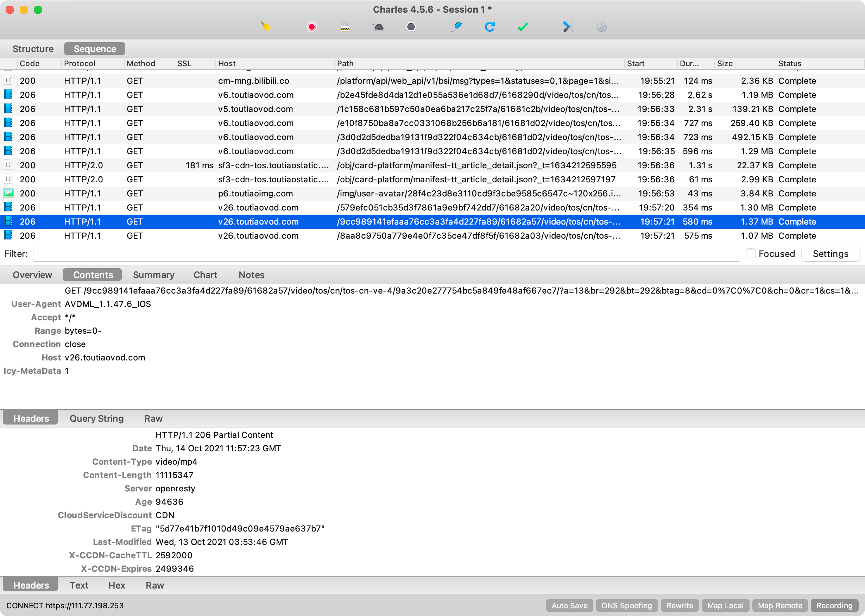Toggle DNS Spoofing in the status bar
Viewport: 865px width, 616px height.
626,605
